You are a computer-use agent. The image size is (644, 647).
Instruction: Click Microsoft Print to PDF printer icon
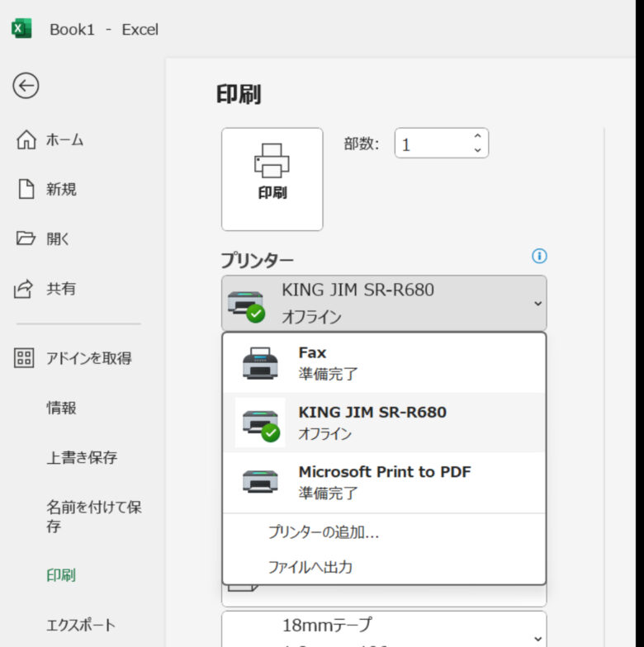click(x=260, y=481)
